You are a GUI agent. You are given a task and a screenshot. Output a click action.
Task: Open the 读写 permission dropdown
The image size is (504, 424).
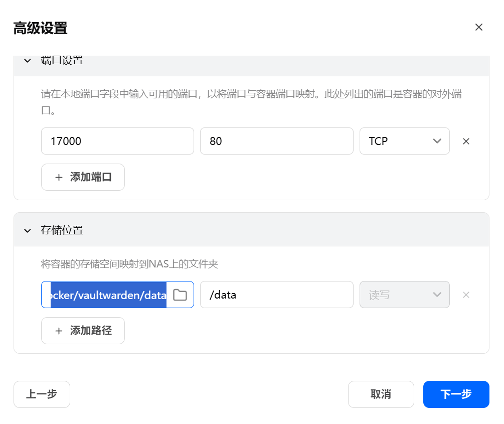tap(404, 295)
